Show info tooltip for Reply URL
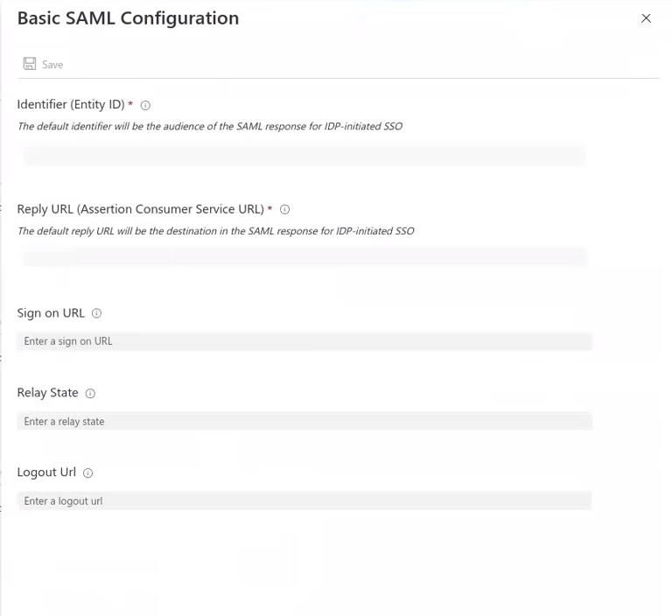 tap(284, 209)
